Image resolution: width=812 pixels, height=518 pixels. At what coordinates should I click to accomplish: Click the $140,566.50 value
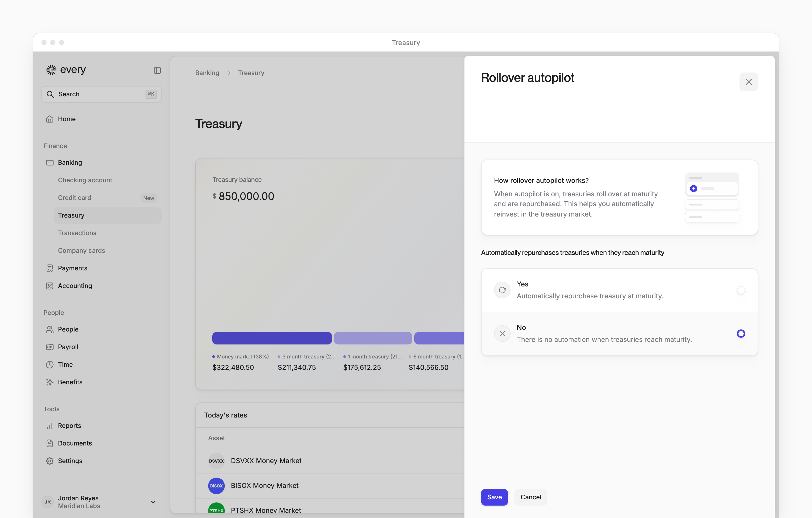(429, 368)
